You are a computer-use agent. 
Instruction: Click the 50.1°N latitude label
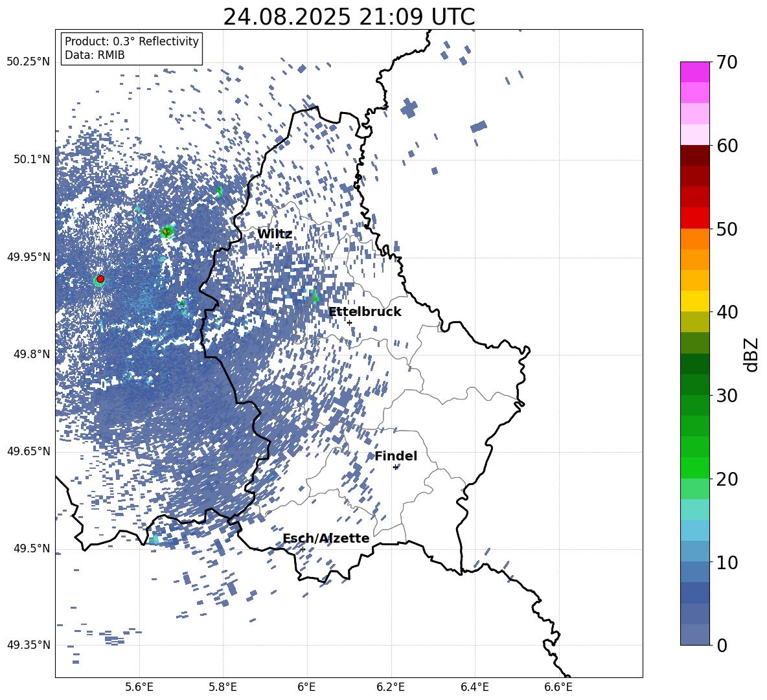tap(31, 159)
